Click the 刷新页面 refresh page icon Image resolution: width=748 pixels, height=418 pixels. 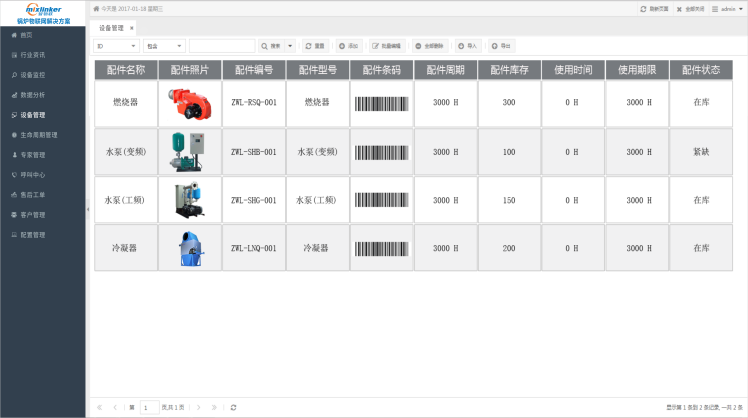(x=643, y=8)
